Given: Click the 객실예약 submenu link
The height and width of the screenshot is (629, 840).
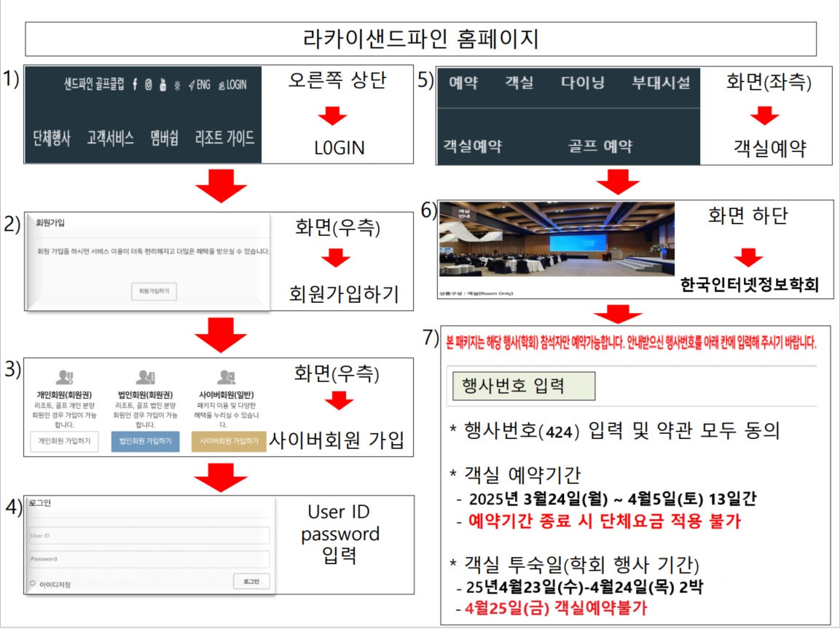Looking at the screenshot, I should [x=473, y=145].
